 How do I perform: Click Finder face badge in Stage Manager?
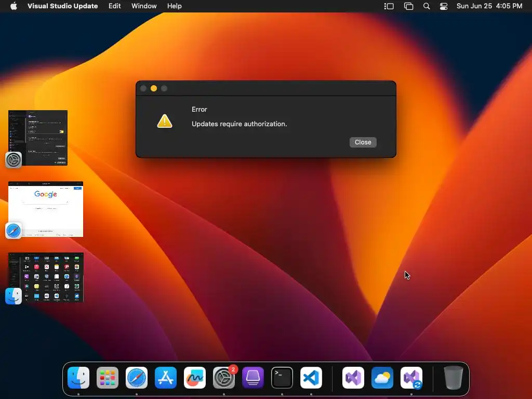pos(14,296)
